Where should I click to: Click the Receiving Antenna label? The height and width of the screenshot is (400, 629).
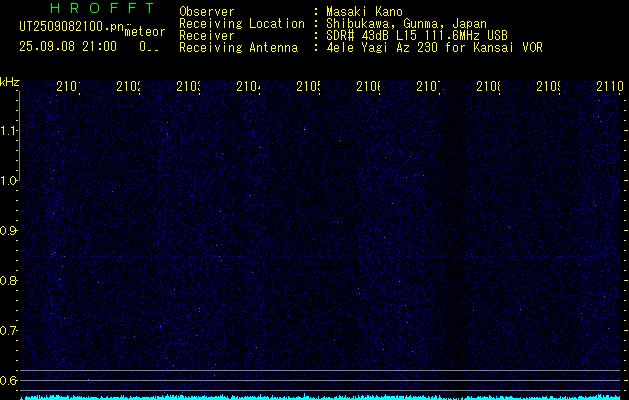(239, 48)
